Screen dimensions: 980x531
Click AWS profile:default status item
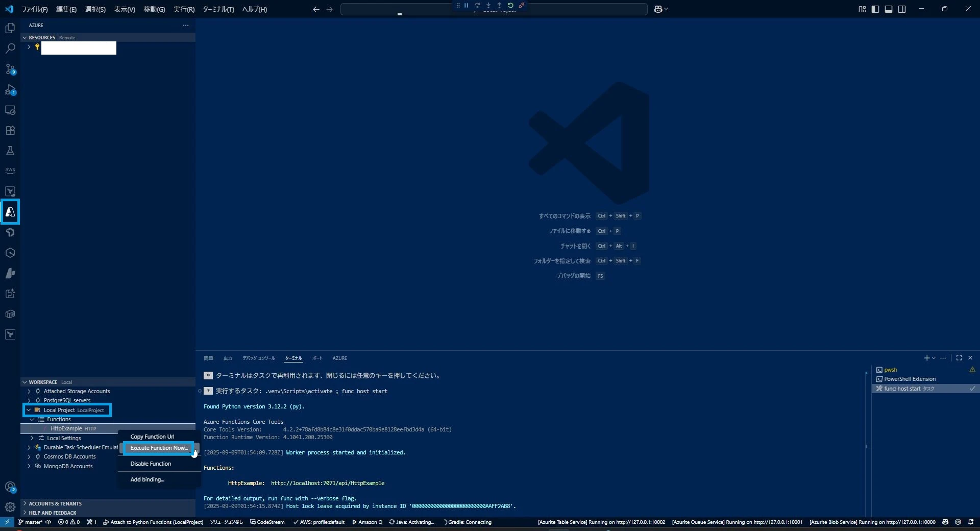click(319, 522)
